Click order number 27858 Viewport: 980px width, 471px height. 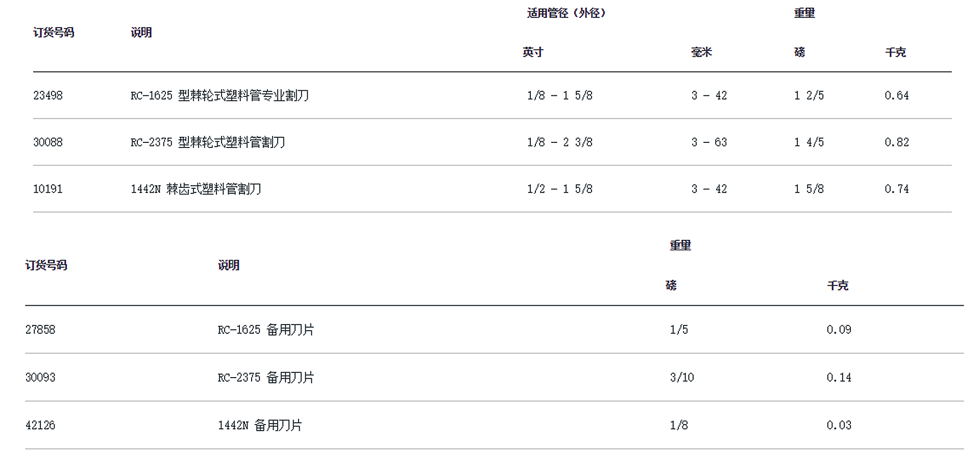[x=40, y=330]
